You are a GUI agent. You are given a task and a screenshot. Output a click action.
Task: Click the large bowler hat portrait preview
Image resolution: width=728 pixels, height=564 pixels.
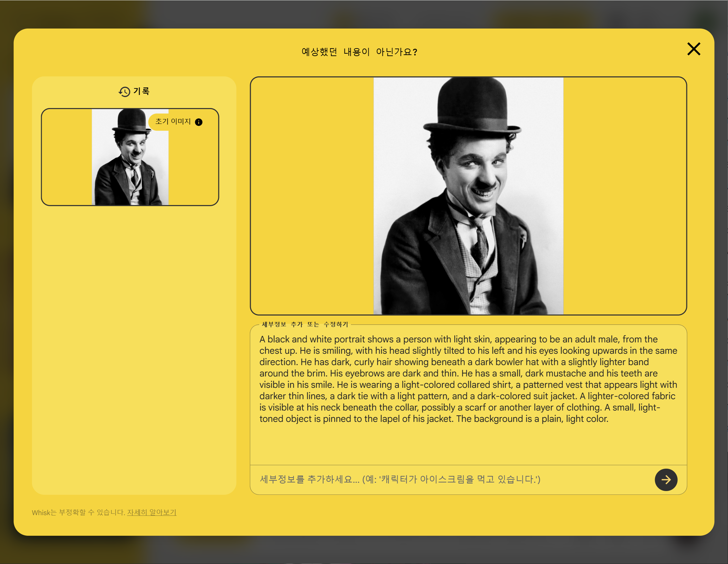coord(468,196)
